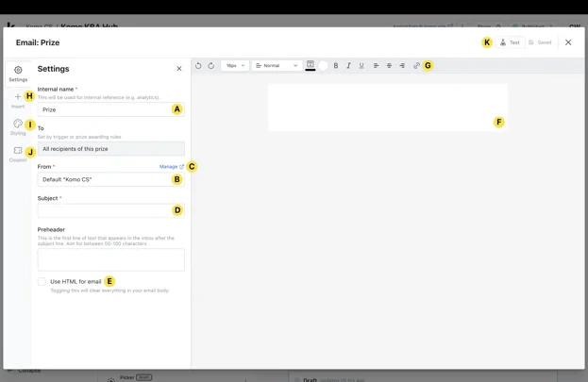Click the Saved button

point(540,42)
